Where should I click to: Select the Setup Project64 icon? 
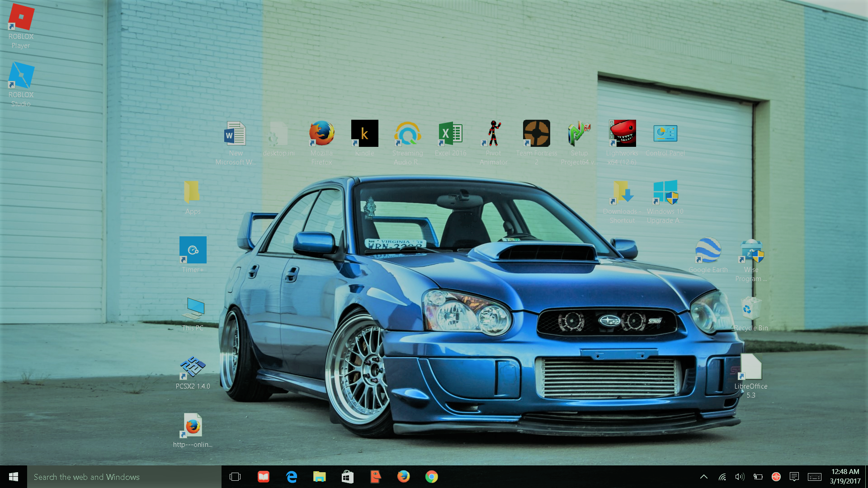[x=579, y=142]
